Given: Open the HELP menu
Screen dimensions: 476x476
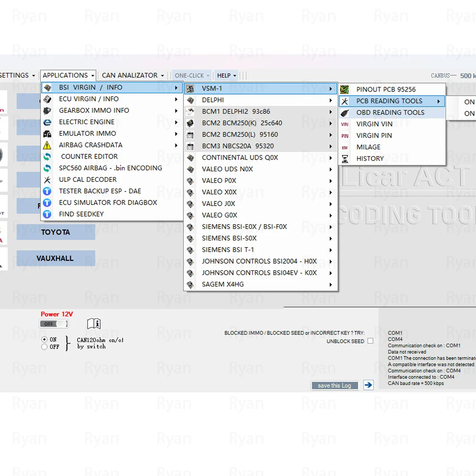Looking at the screenshot, I should tap(227, 75).
